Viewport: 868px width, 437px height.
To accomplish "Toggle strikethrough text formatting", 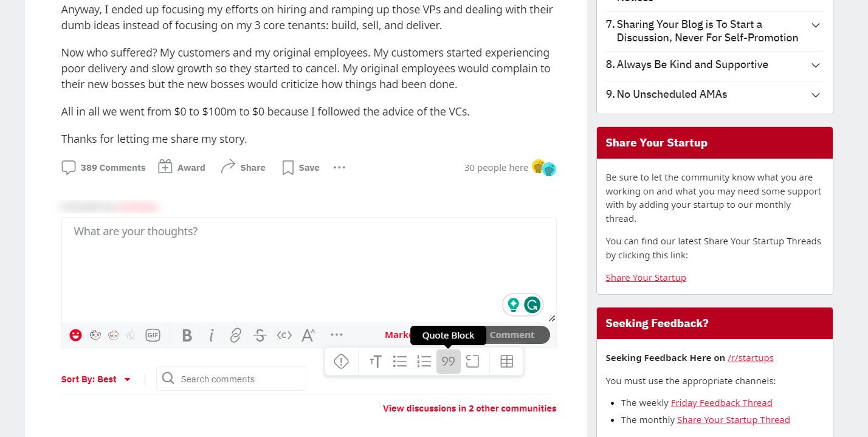I will coord(260,335).
